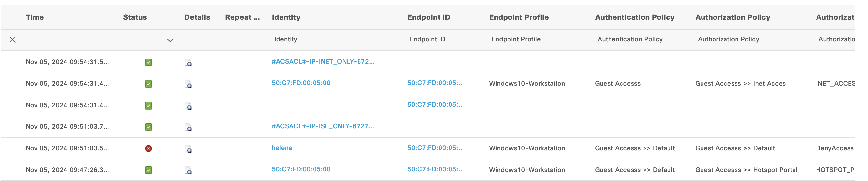Focus the Endpoint ID filter field
This screenshot has width=868, height=181.
pyautogui.click(x=443, y=39)
